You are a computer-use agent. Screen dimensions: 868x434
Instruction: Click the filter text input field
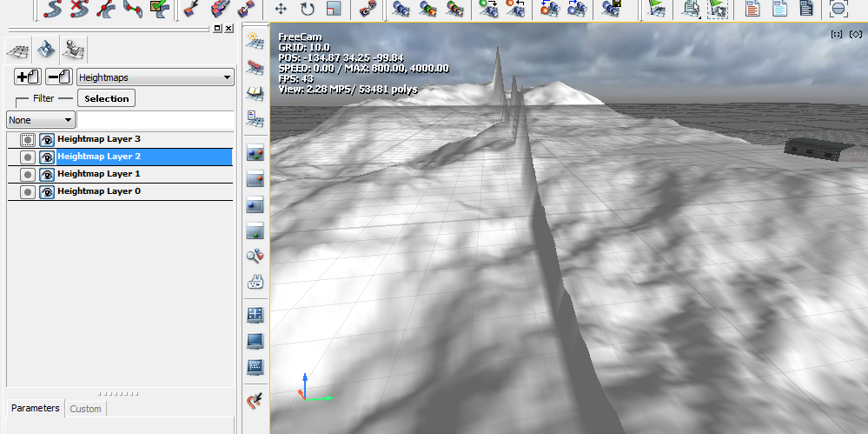[155, 120]
